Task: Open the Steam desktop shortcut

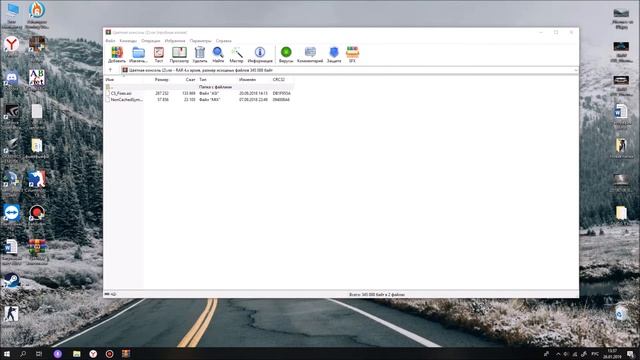Action: coord(11,281)
